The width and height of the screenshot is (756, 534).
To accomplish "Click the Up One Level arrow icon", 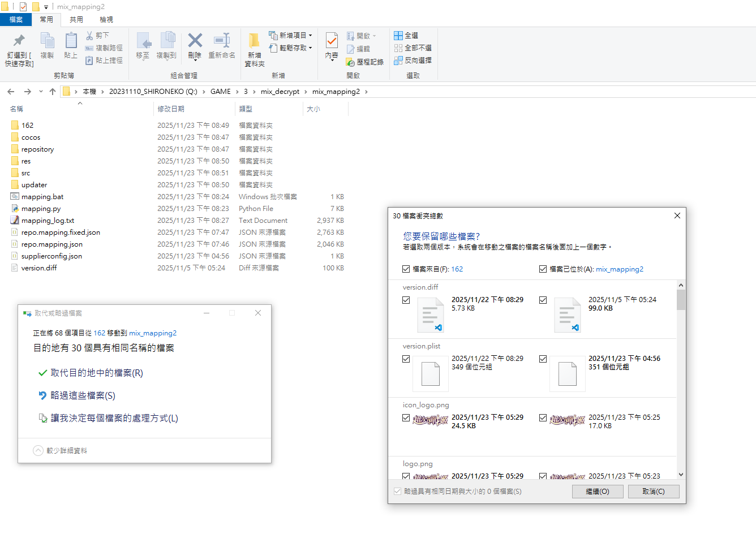I will (53, 92).
